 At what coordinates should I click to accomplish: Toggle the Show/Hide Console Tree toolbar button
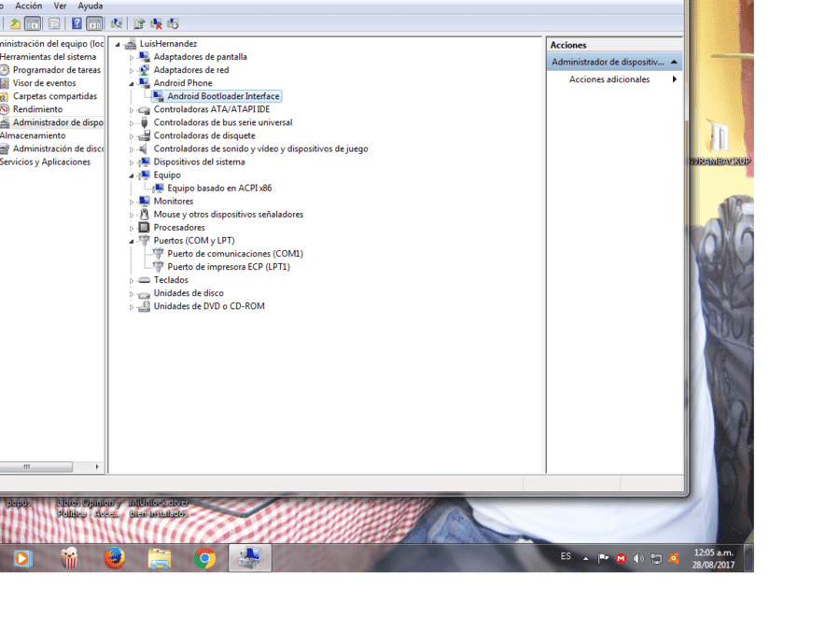[x=34, y=23]
